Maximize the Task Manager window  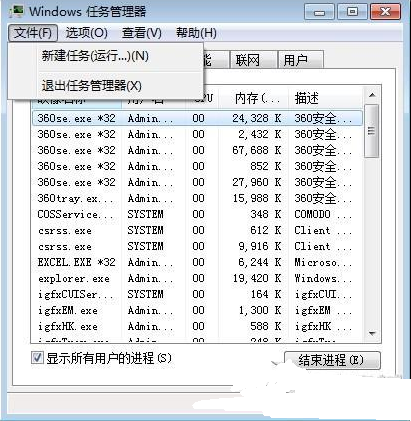tap(352, 12)
